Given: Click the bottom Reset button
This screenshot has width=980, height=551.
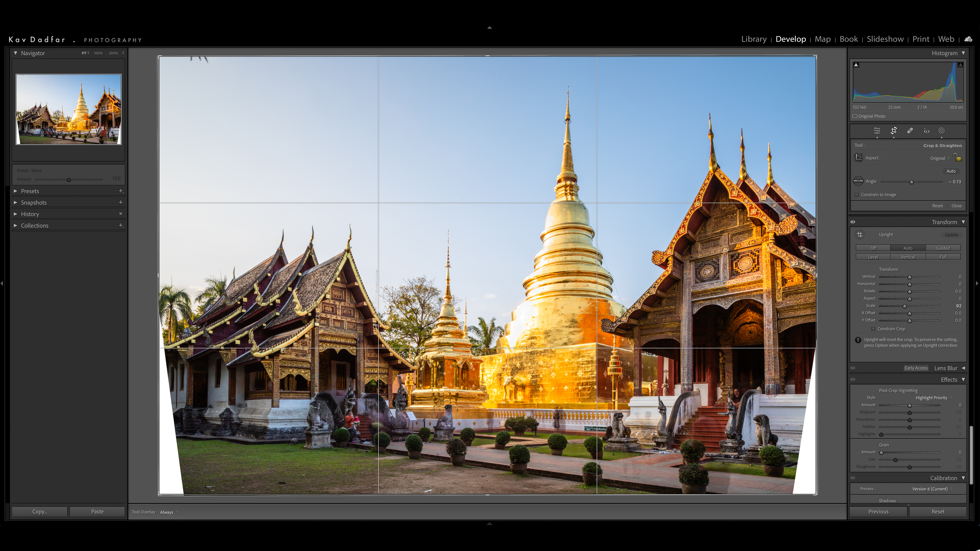Looking at the screenshot, I should coord(938,512).
